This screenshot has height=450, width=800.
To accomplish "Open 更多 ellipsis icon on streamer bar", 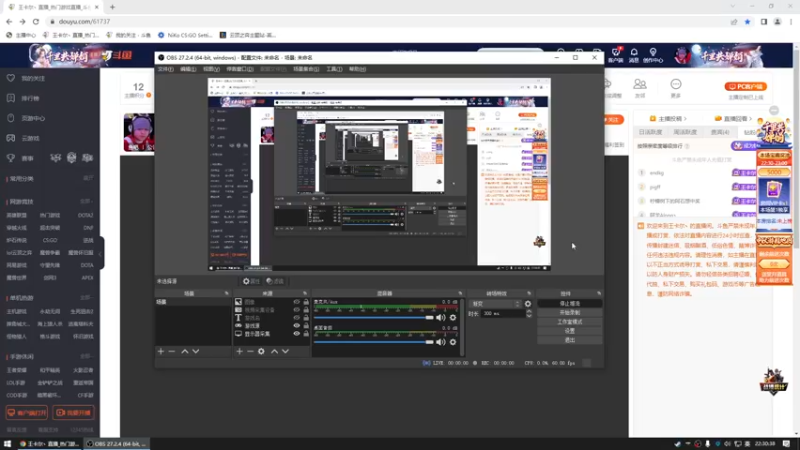I will [676, 88].
